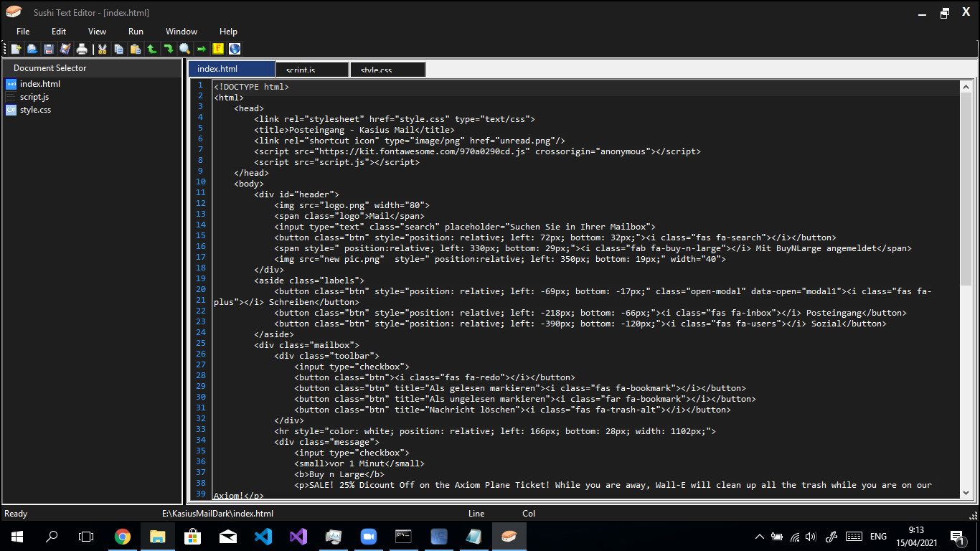Open the Help menu
Viewport: 980px width, 551px height.
coord(228,32)
